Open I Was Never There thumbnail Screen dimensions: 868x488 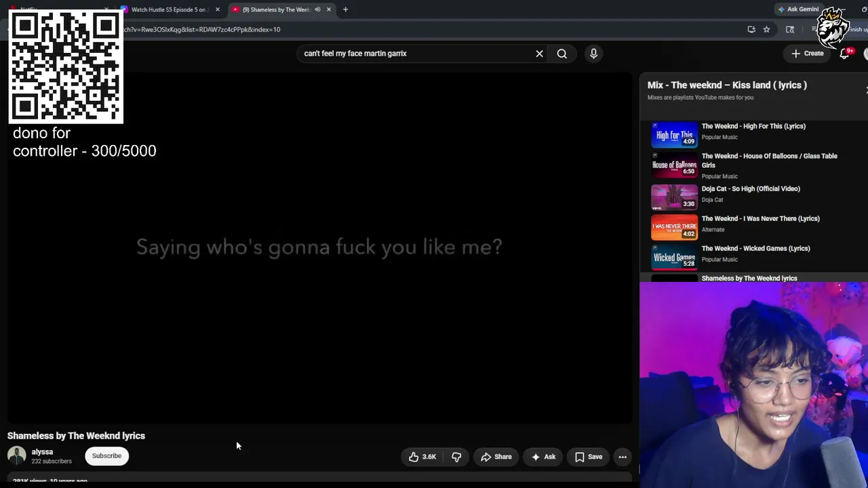pos(674,227)
